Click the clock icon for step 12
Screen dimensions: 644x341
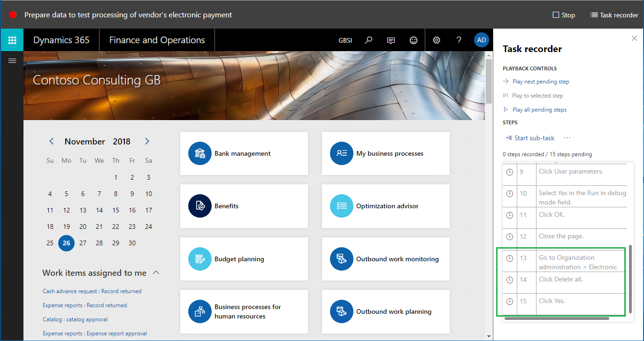click(510, 236)
